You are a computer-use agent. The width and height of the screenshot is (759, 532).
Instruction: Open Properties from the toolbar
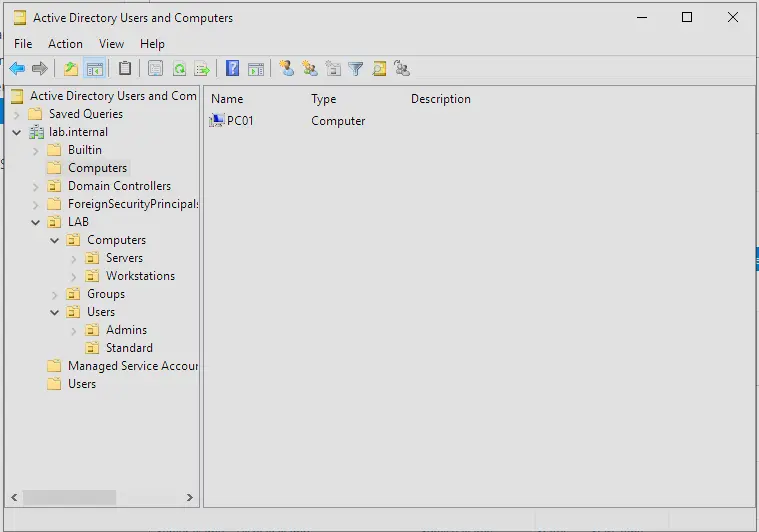(x=155, y=69)
